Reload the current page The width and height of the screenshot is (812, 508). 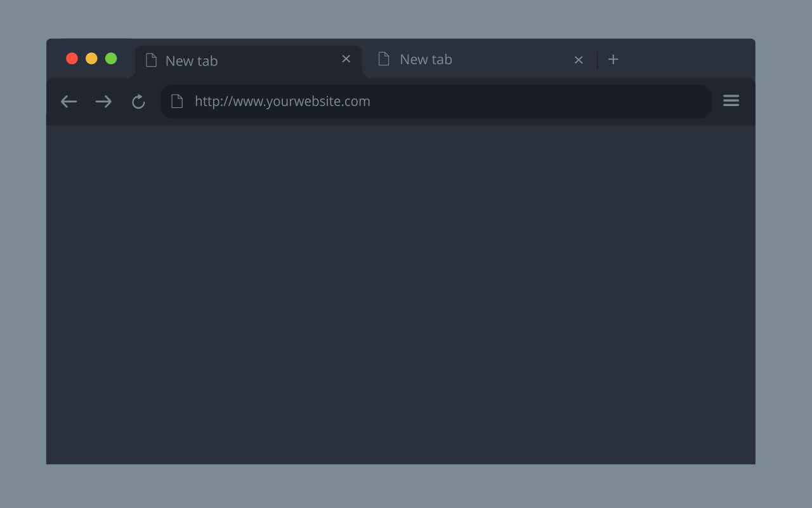pos(138,101)
